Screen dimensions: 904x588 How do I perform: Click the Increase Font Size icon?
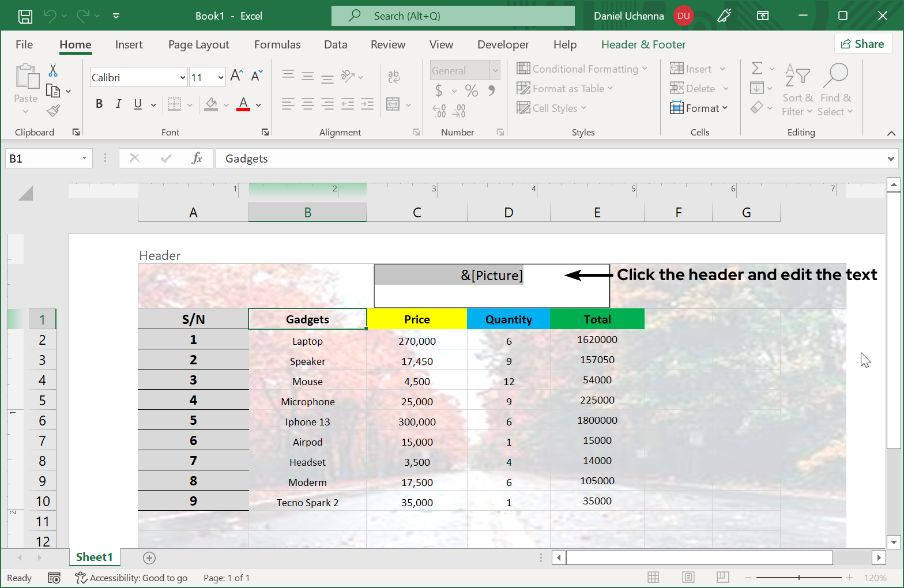(x=236, y=76)
